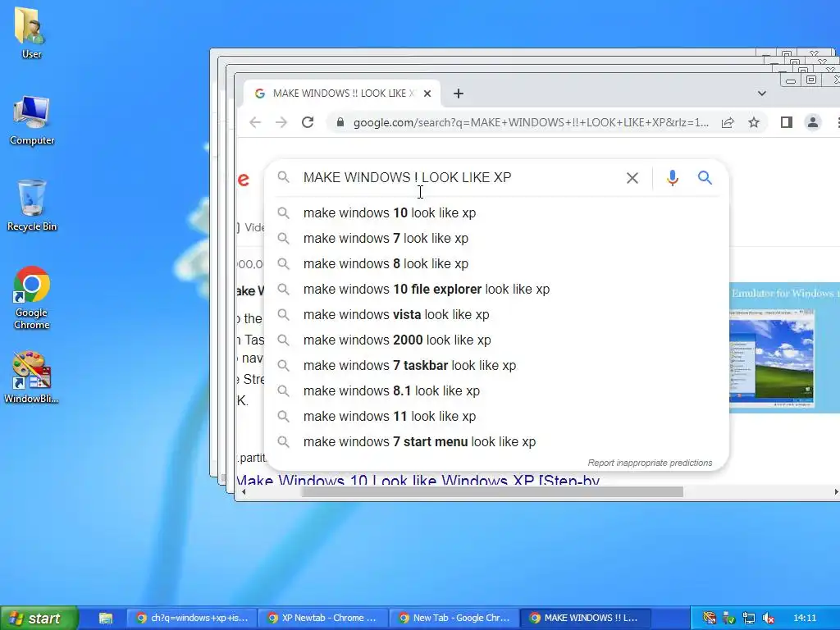Viewport: 840px width, 630px height.
Task: Click the first system tray icon
Action: coord(710,619)
